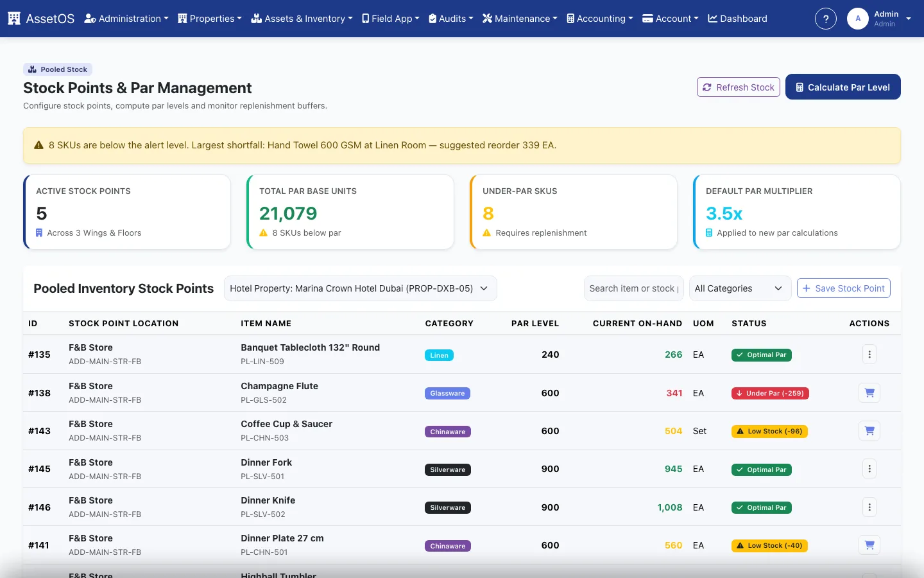Click reorder cart icon for Champagne Flute
This screenshot has height=578, width=924.
[869, 393]
